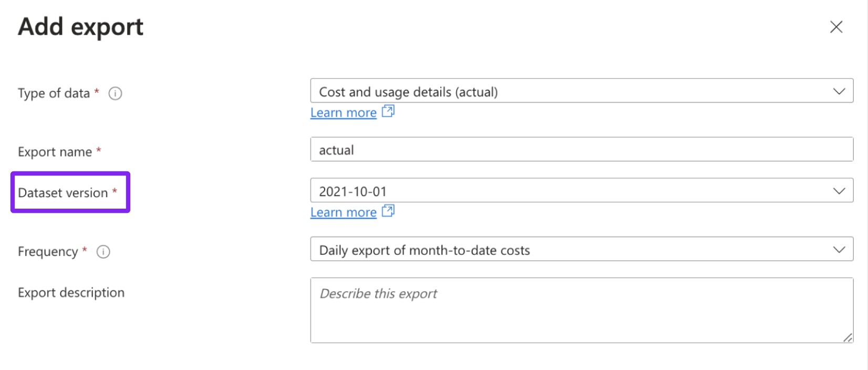
Task: Open the 2021-10-01 version selector
Action: point(582,190)
